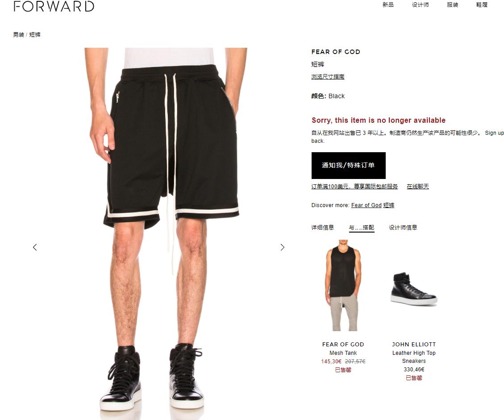Open the 鞋履 menu
Image resolution: width=504 pixels, height=420 pixels.
482,5
